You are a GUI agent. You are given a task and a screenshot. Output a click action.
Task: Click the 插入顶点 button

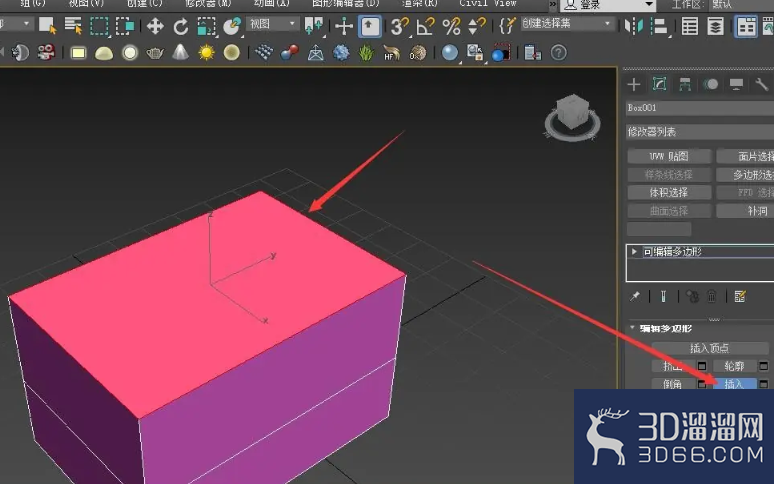709,348
